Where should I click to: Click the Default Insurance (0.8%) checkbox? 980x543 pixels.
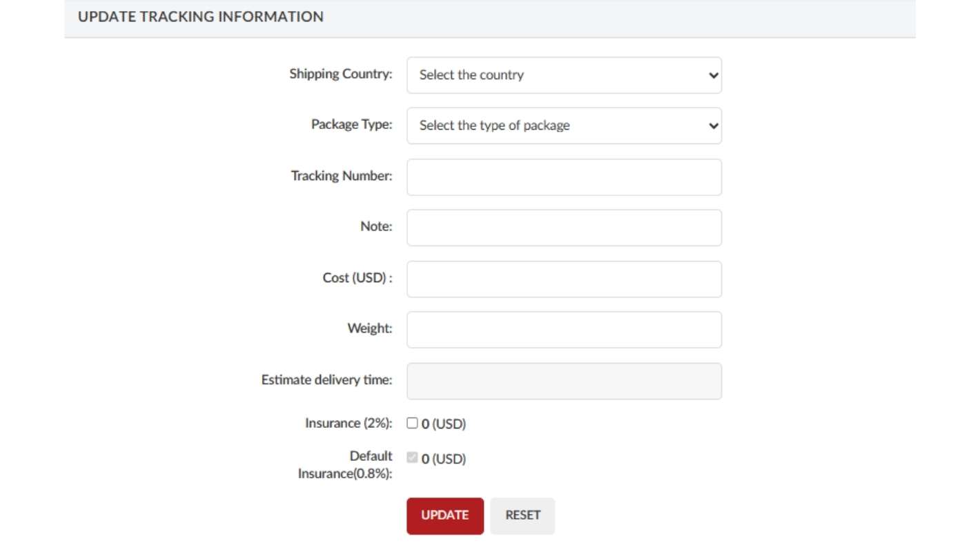[412, 457]
